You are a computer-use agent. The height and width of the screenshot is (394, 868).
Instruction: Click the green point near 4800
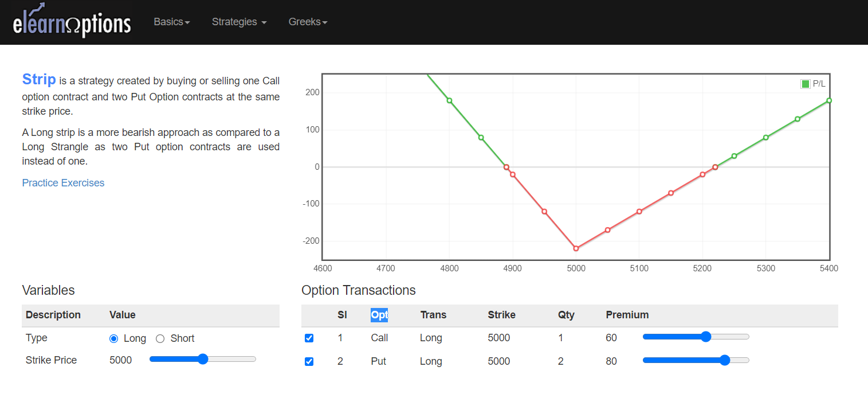tap(449, 100)
